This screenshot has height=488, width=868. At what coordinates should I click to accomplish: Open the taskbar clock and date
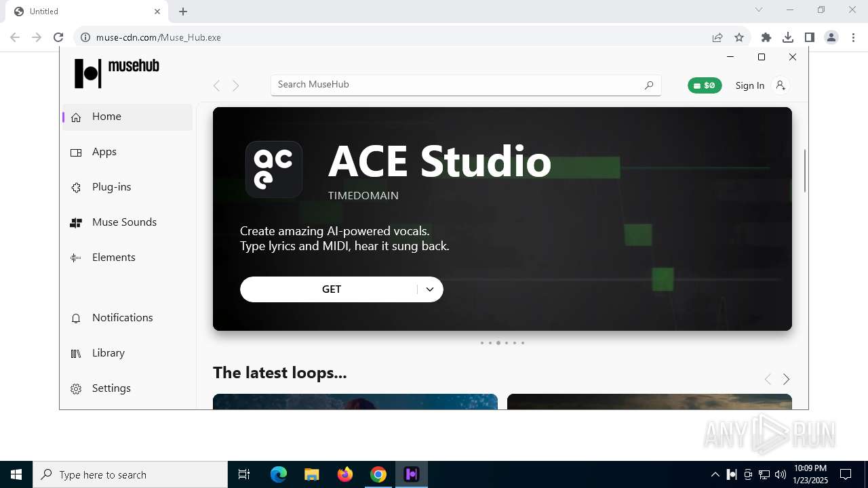(x=811, y=474)
